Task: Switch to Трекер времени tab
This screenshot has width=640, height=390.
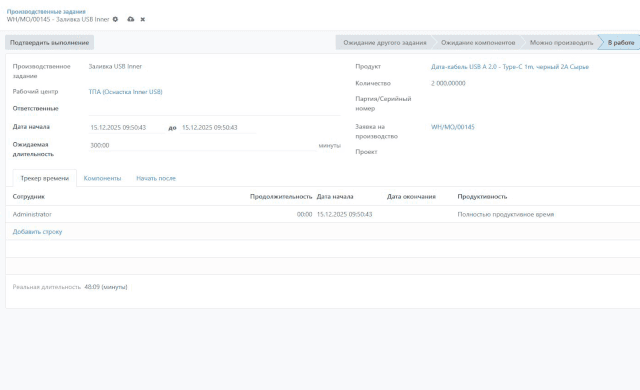Action: [x=44, y=178]
